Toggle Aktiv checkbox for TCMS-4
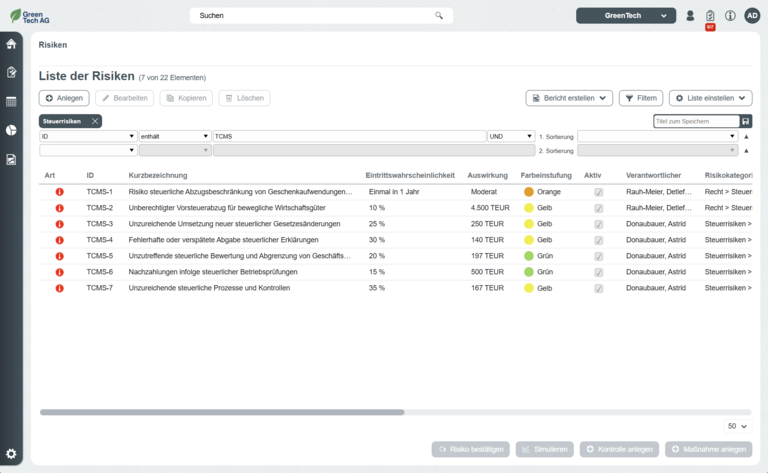The width and height of the screenshot is (768, 473). tap(599, 240)
